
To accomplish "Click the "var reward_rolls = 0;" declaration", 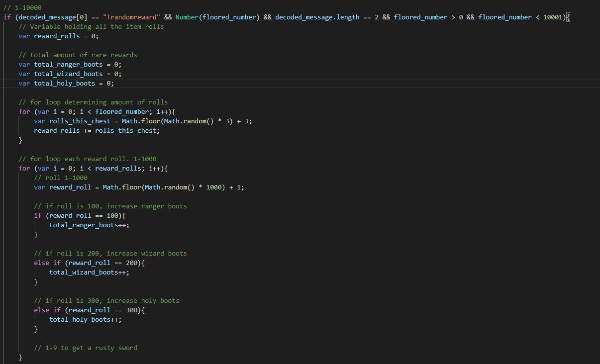I will pos(61,36).
